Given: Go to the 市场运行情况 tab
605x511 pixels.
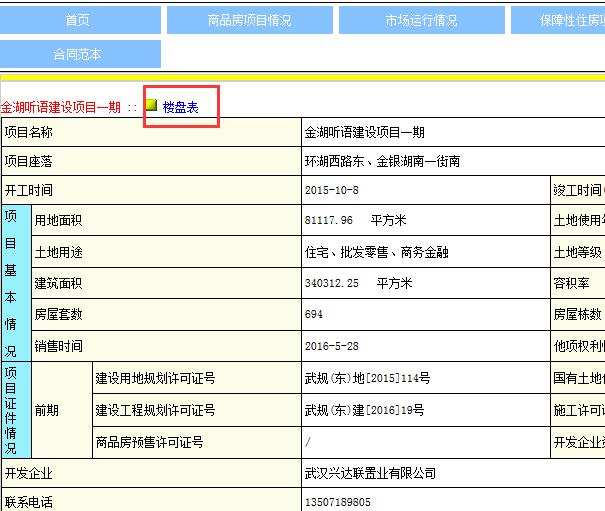Looking at the screenshot, I should pyautogui.click(x=422, y=20).
